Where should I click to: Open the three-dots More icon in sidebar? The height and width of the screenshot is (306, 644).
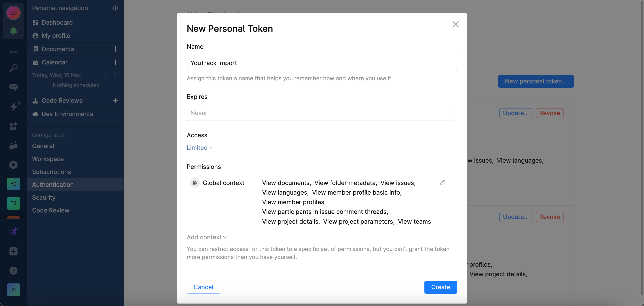(x=13, y=52)
